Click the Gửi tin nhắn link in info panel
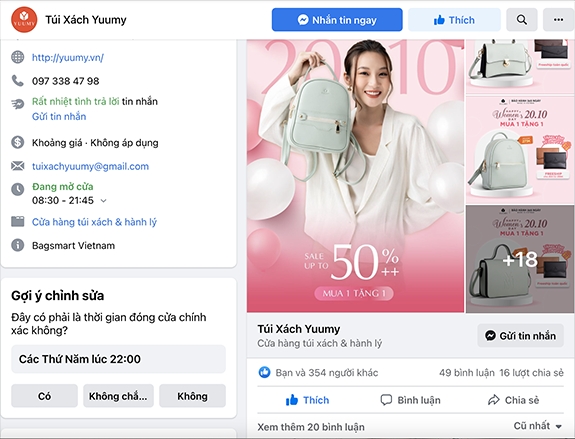575x439 pixels. (x=59, y=117)
